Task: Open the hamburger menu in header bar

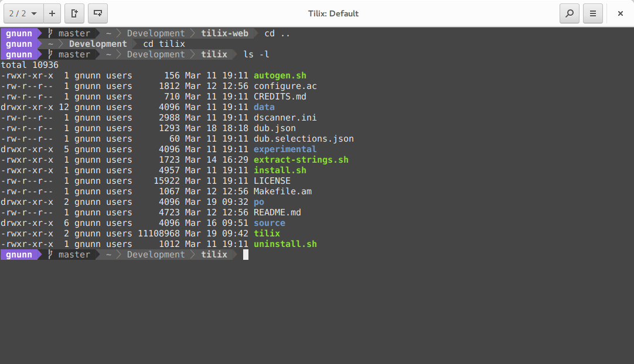Action: click(x=593, y=13)
